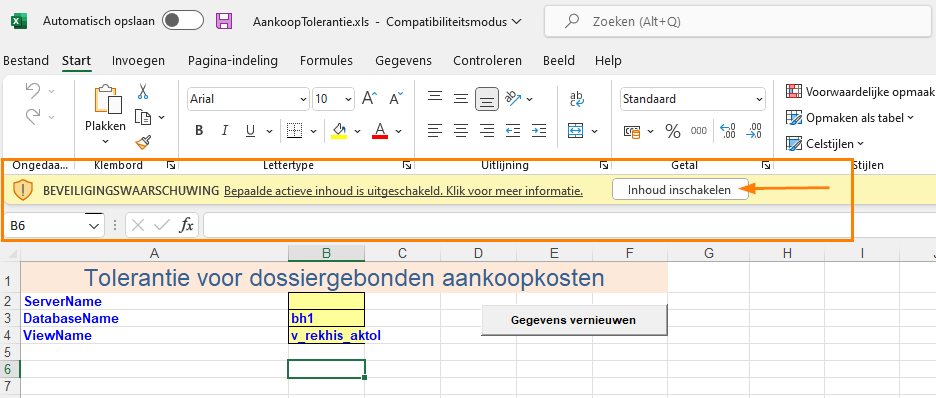
Task: Toggle the Automatisch opslaan switch
Action: [x=183, y=21]
